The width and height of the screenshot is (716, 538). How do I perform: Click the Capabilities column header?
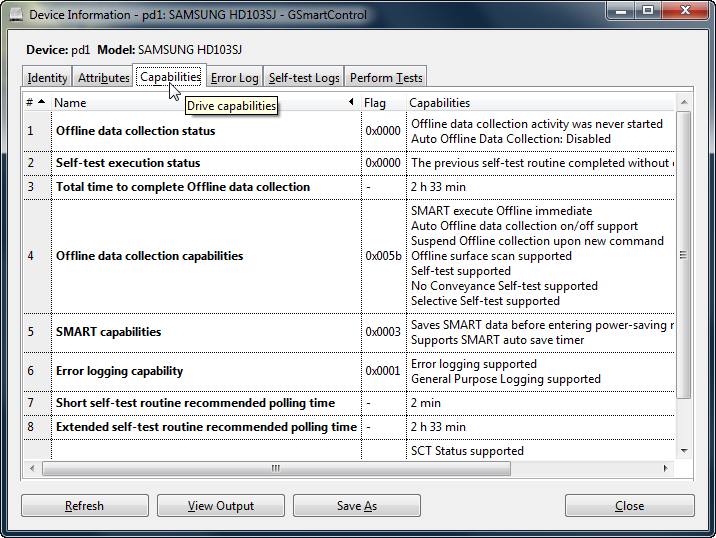[540, 103]
